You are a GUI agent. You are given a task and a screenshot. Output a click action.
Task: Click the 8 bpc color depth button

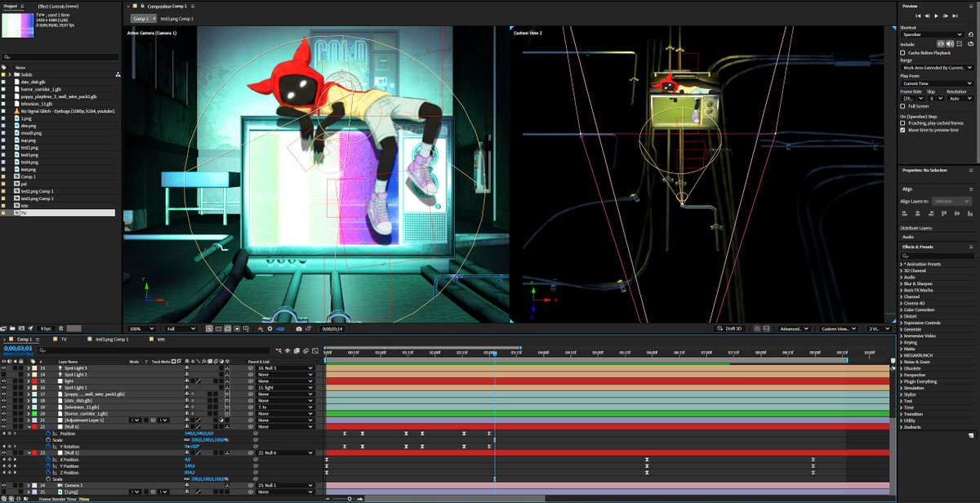[x=46, y=328]
